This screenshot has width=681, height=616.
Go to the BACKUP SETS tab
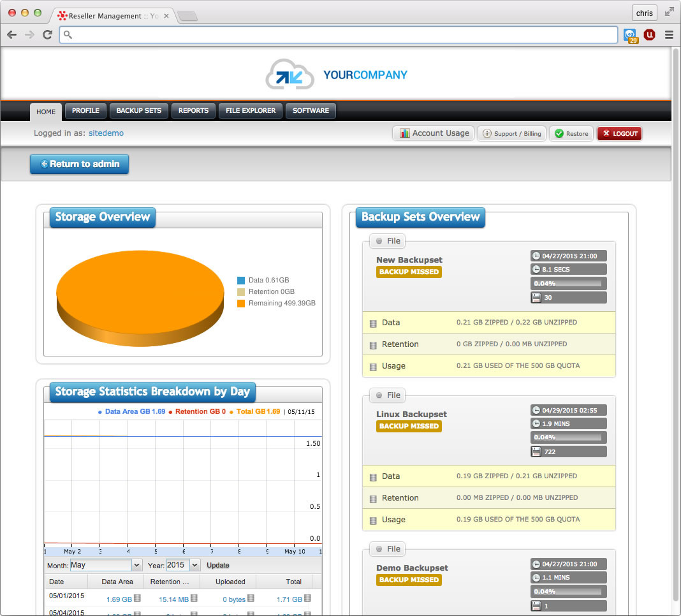coord(138,111)
